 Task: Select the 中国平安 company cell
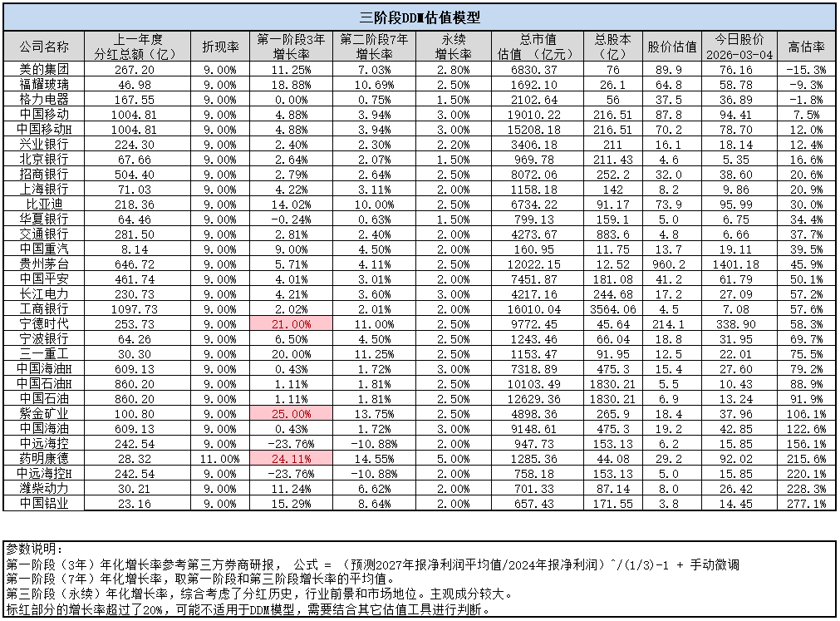[44, 278]
